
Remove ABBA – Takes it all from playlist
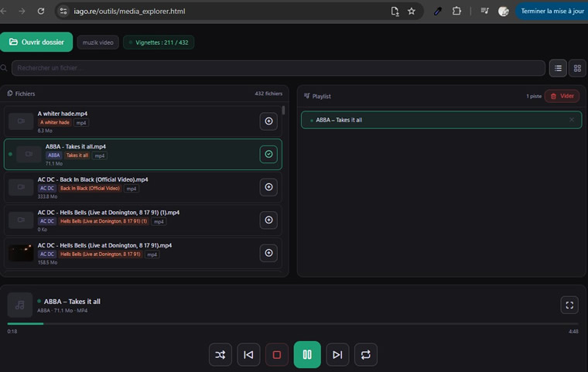(x=572, y=120)
